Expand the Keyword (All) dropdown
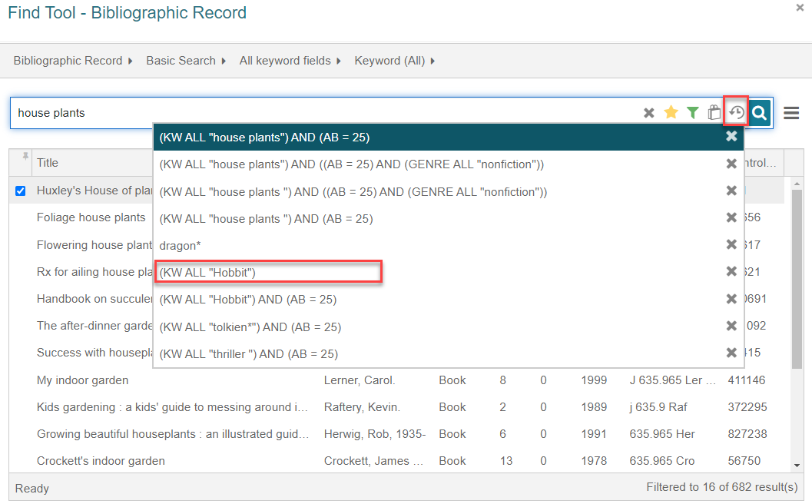 [x=395, y=61]
